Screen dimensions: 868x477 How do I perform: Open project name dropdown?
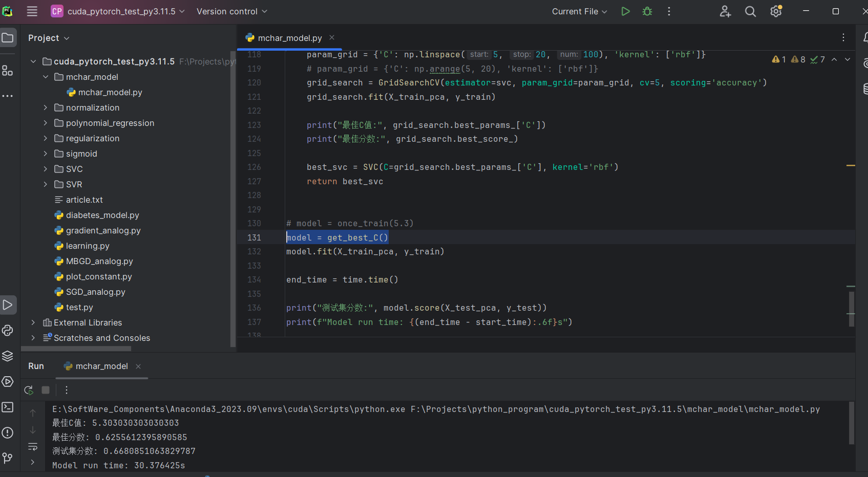(x=118, y=11)
